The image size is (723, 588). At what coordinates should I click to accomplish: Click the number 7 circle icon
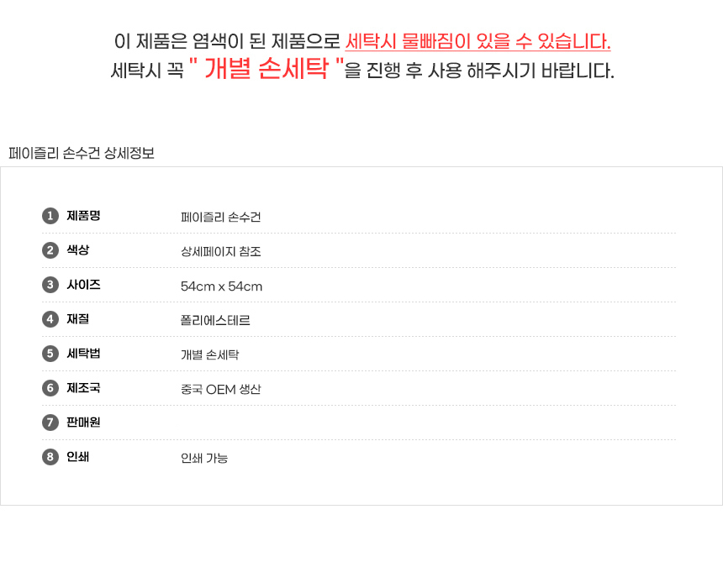50,423
